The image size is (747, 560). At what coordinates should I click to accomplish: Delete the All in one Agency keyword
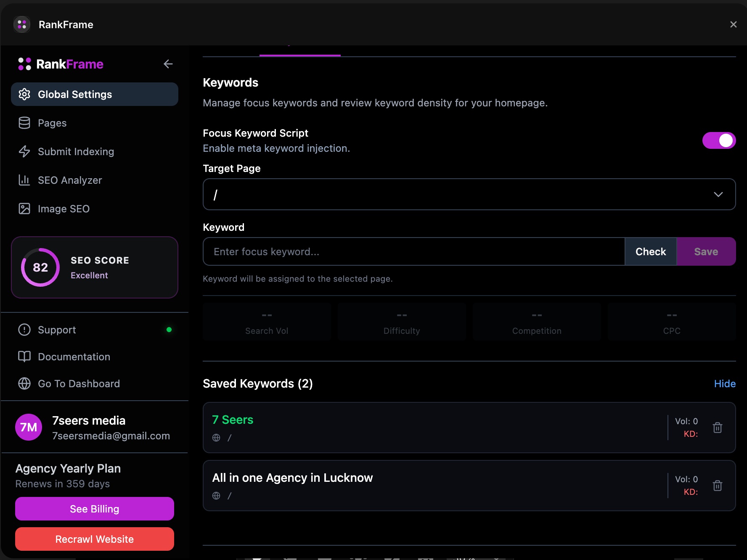point(718,486)
